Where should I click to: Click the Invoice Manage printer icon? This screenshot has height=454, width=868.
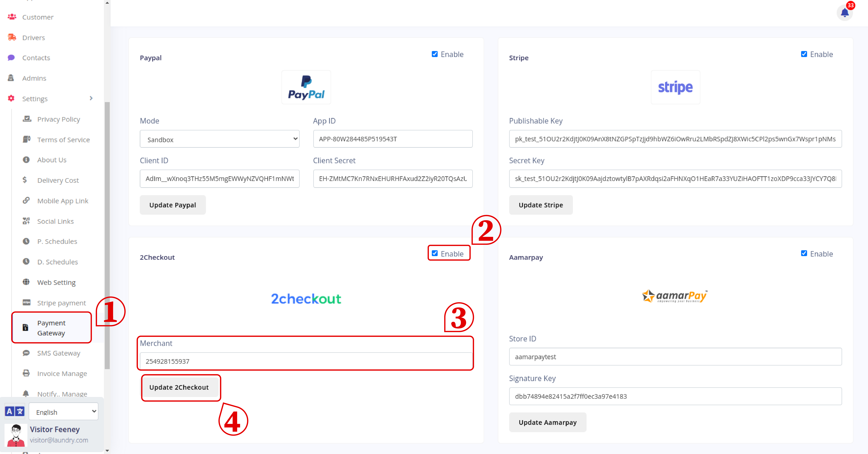pos(26,373)
